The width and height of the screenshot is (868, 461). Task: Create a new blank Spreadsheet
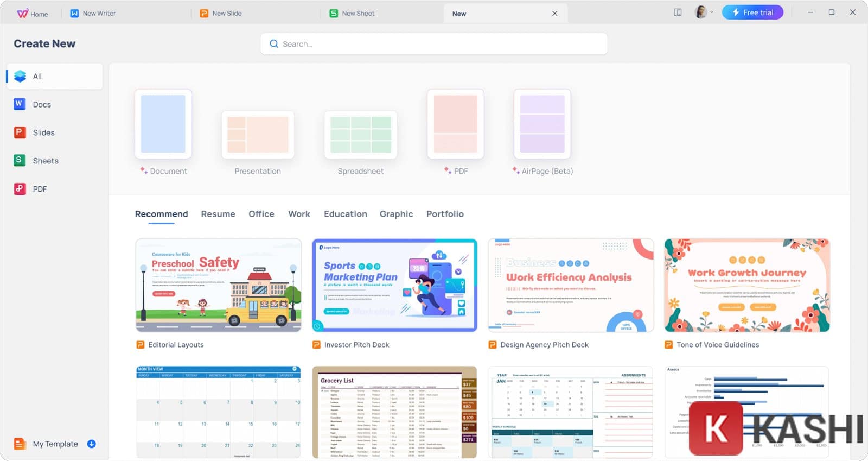[x=361, y=135]
